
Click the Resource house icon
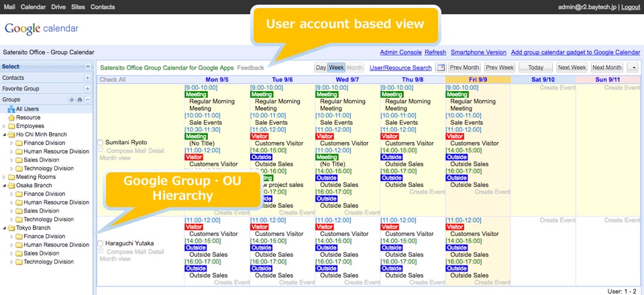pyautogui.click(x=11, y=117)
